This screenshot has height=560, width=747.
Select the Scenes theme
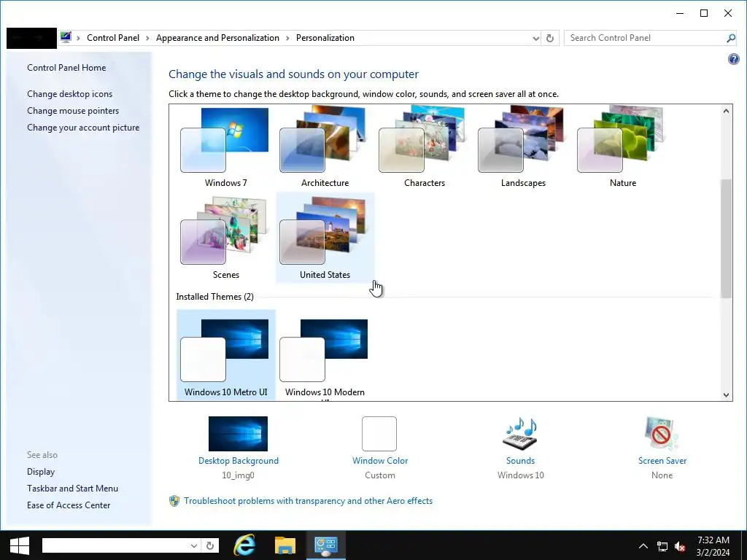pyautogui.click(x=226, y=238)
